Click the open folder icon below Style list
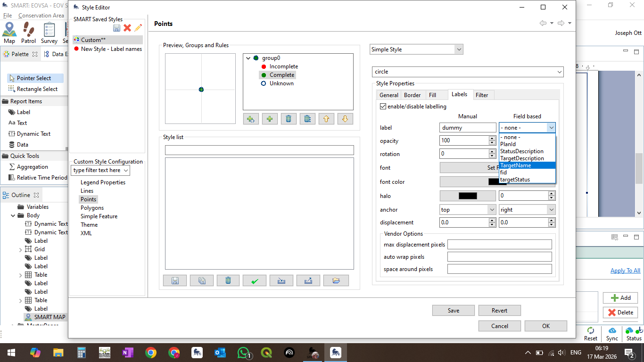The width and height of the screenshot is (644, 362). [336, 281]
